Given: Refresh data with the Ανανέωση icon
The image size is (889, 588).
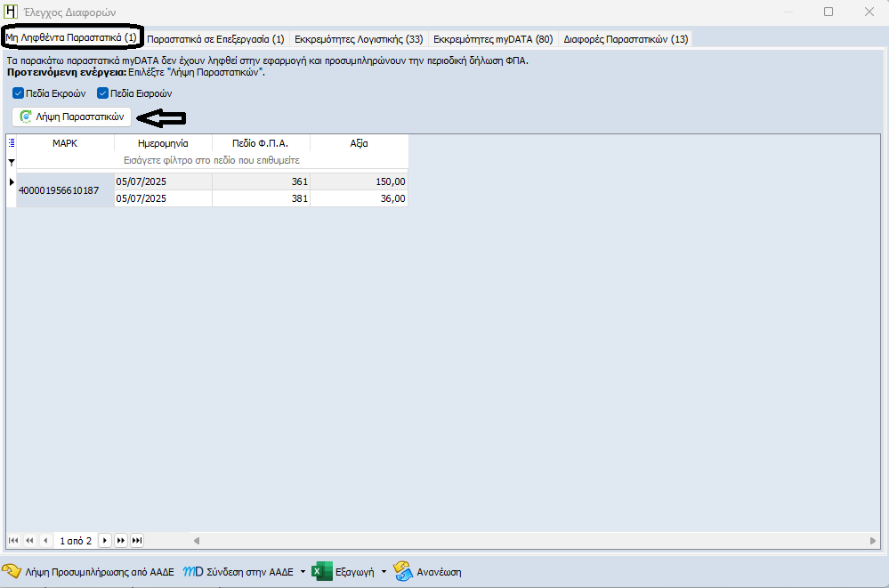Looking at the screenshot, I should 404,571.
